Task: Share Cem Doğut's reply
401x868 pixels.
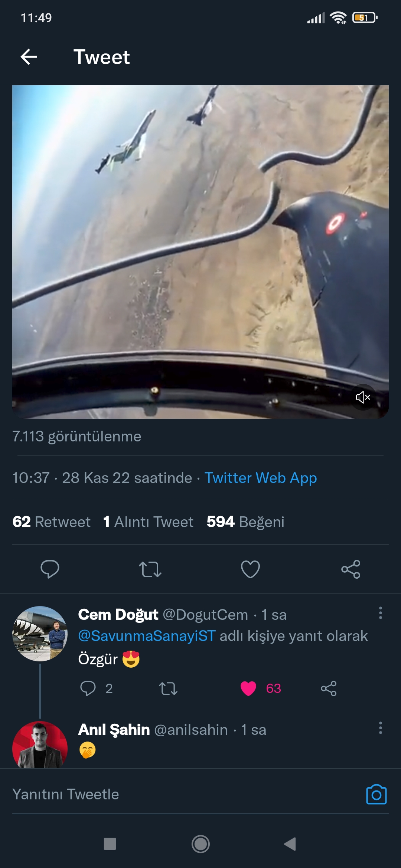Action: pyautogui.click(x=329, y=688)
